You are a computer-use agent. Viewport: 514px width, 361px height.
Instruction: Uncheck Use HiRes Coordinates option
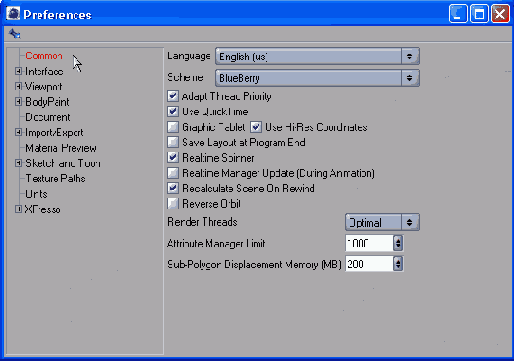point(256,127)
